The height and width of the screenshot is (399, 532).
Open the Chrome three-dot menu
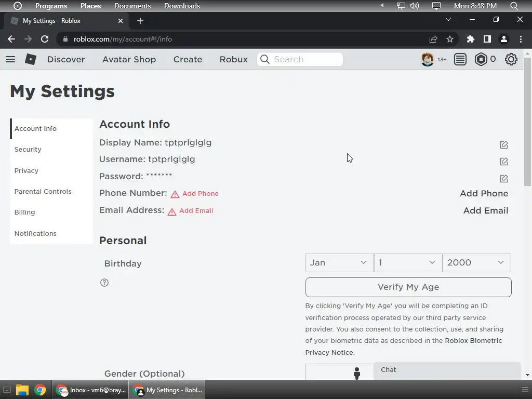click(521, 39)
